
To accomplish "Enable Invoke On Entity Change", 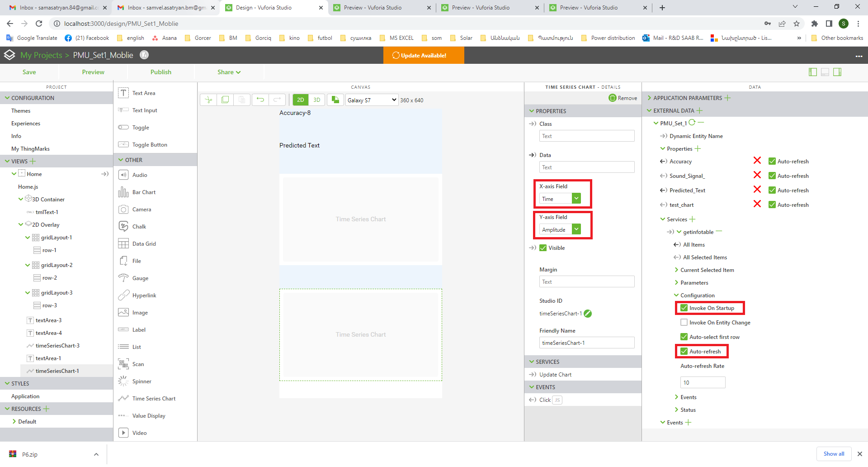I will click(685, 322).
